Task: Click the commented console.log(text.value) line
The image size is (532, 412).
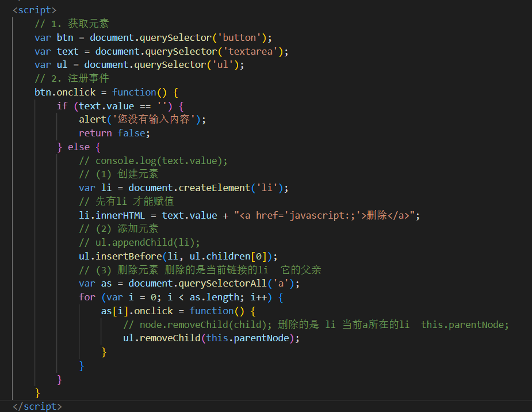Action: pyautogui.click(x=153, y=161)
